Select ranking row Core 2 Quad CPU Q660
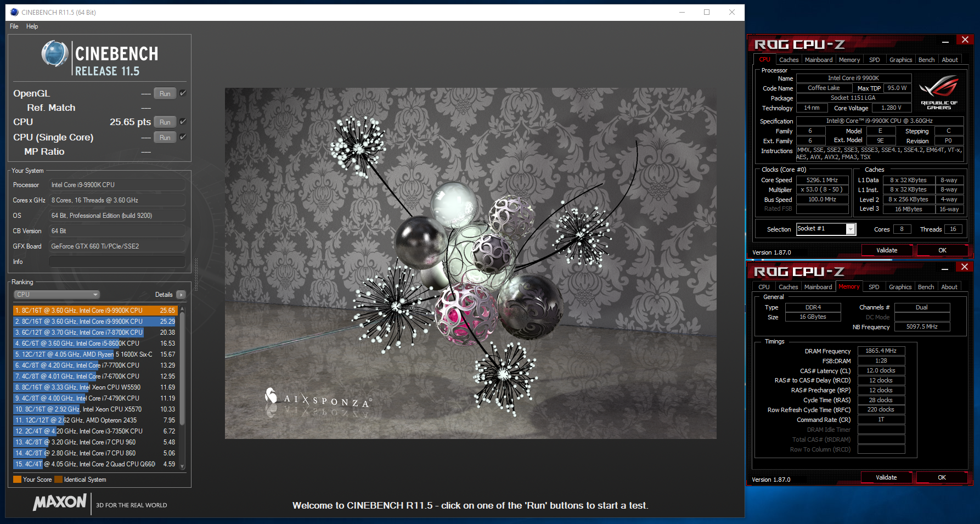 point(95,464)
